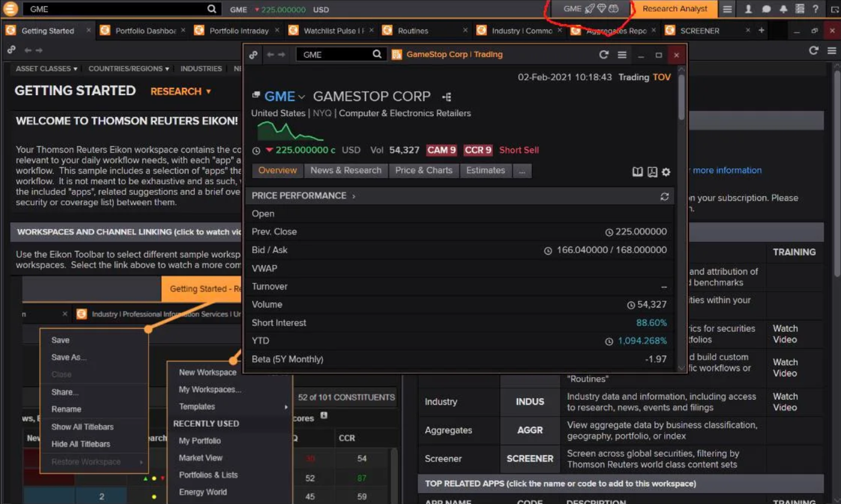Click the PDF export icon beside the gear

point(652,172)
